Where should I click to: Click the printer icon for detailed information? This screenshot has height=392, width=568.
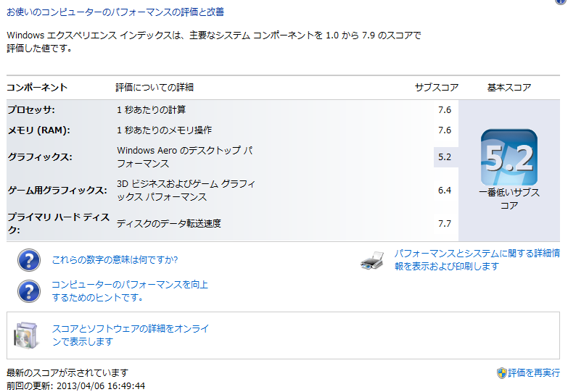pyautogui.click(x=372, y=260)
